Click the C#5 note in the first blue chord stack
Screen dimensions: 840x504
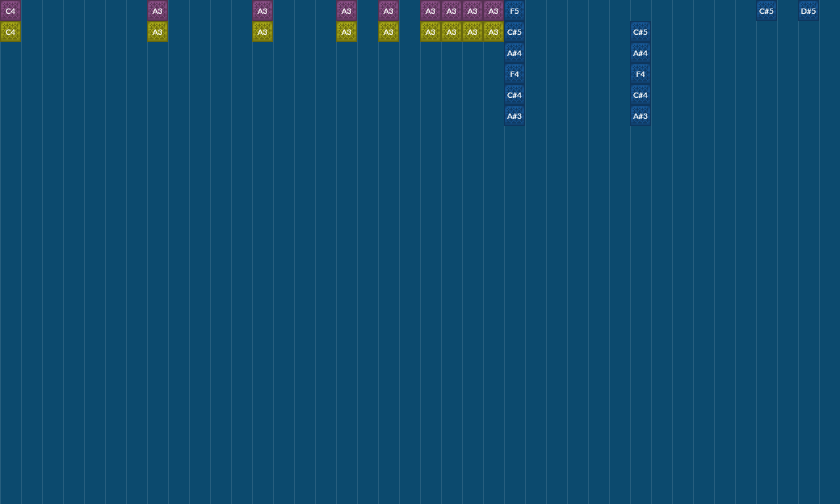point(514,31)
